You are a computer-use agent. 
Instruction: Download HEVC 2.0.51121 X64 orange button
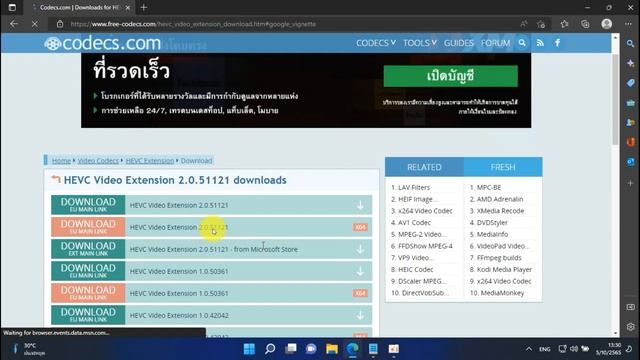[x=88, y=227]
